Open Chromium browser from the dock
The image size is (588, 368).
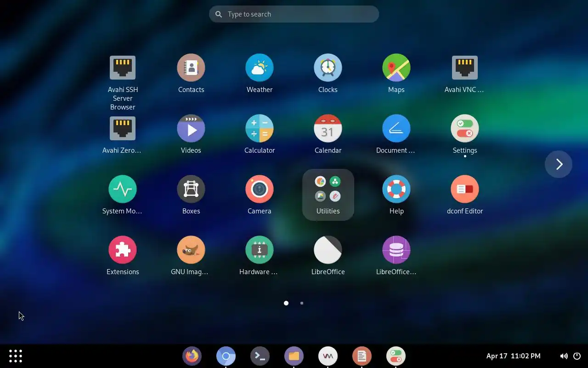point(226,356)
